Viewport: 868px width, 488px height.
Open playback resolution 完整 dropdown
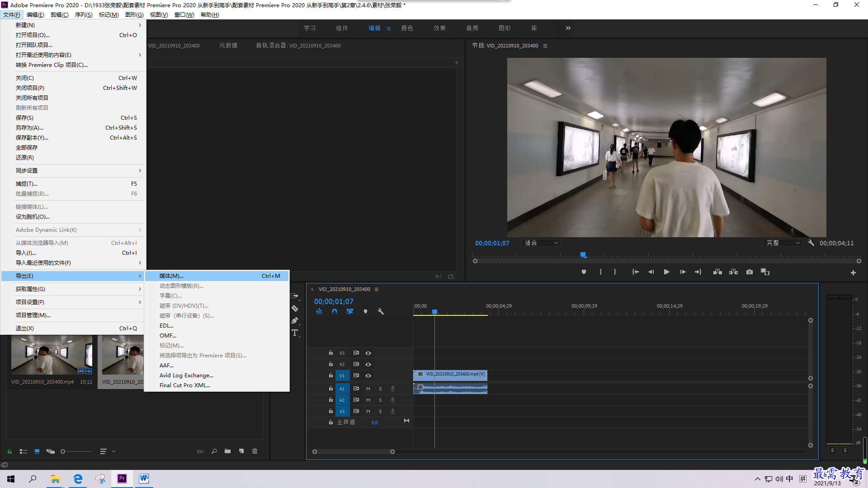(x=783, y=243)
